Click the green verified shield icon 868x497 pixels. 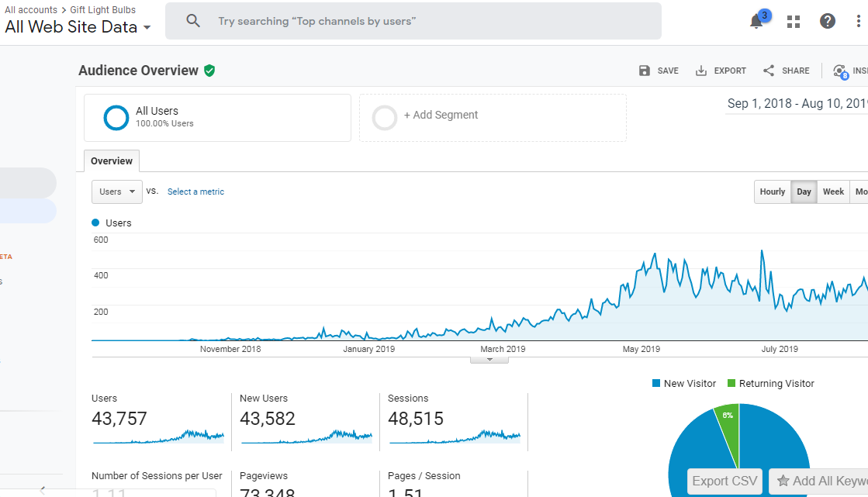pos(209,71)
